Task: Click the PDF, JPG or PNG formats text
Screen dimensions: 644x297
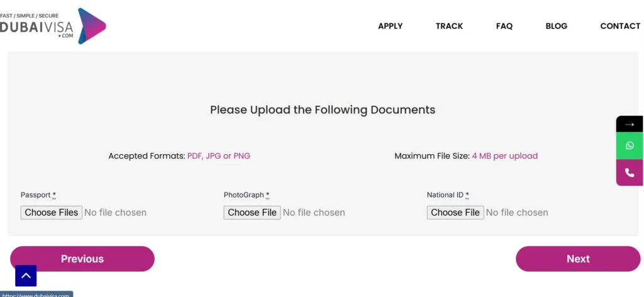Action: (x=219, y=156)
